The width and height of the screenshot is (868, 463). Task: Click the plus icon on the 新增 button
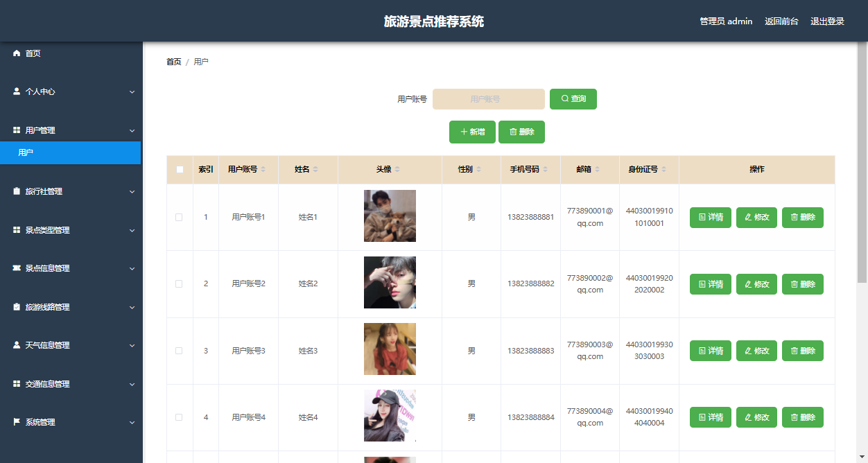pyautogui.click(x=462, y=132)
